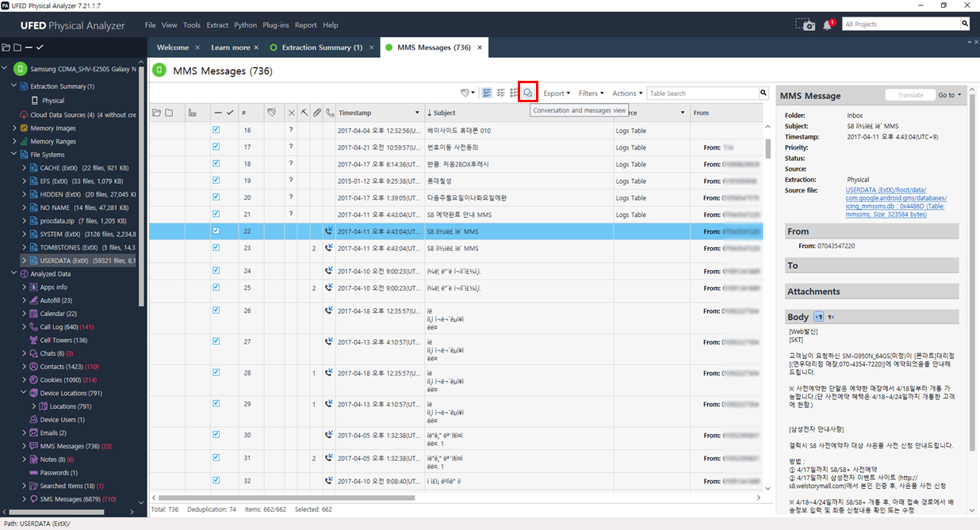
Task: Switch to the Extraction Summary (1) tab
Action: coord(322,48)
